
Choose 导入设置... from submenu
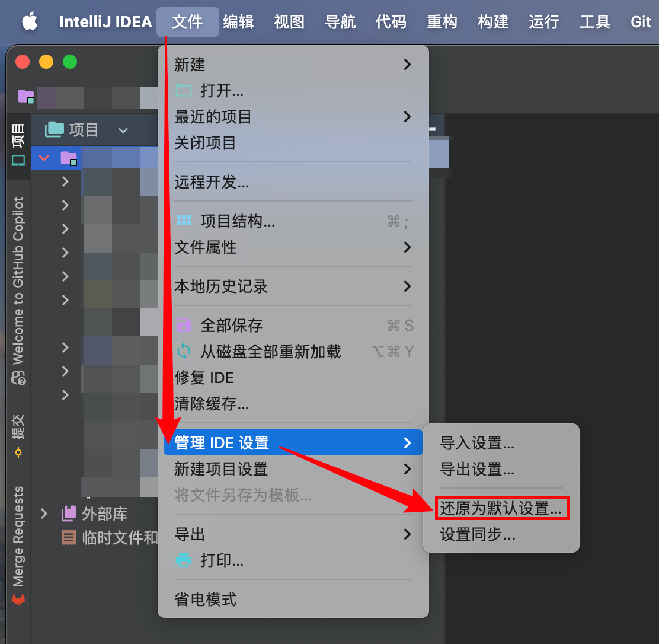pos(477,443)
